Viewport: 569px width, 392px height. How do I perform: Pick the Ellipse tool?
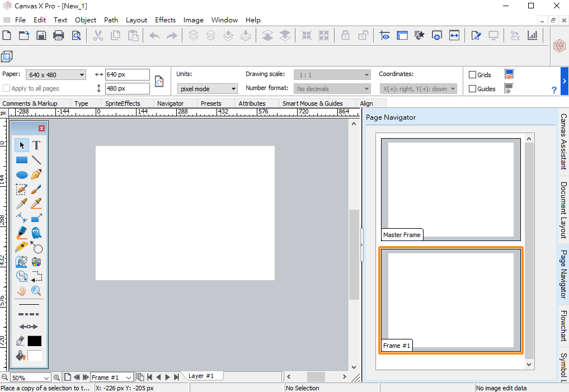click(22, 175)
